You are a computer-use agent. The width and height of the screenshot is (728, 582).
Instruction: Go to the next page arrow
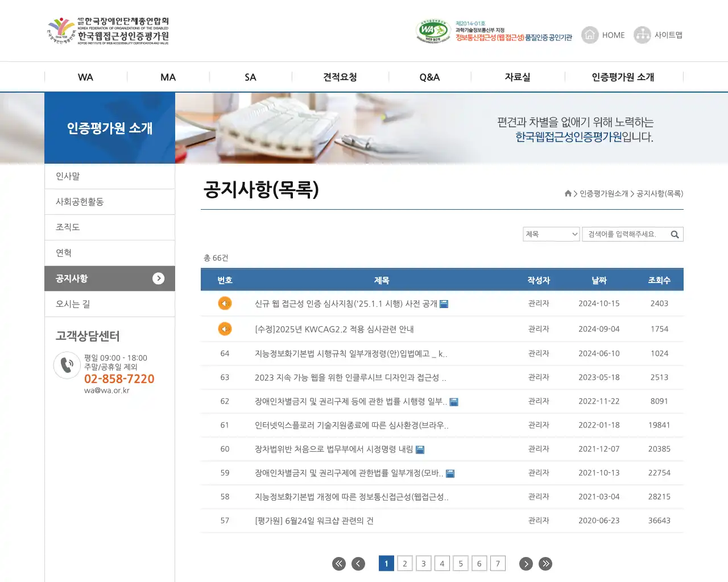[x=526, y=564]
